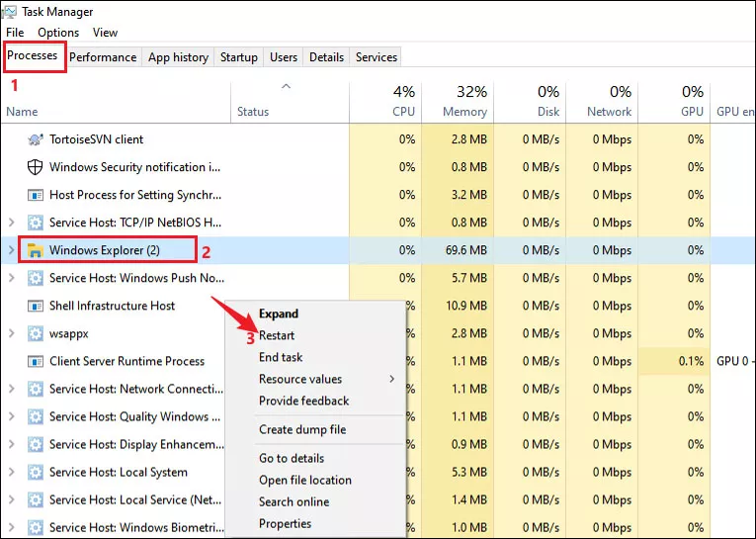Image resolution: width=756 pixels, height=539 pixels.
Task: Open the View menu
Action: point(105,33)
